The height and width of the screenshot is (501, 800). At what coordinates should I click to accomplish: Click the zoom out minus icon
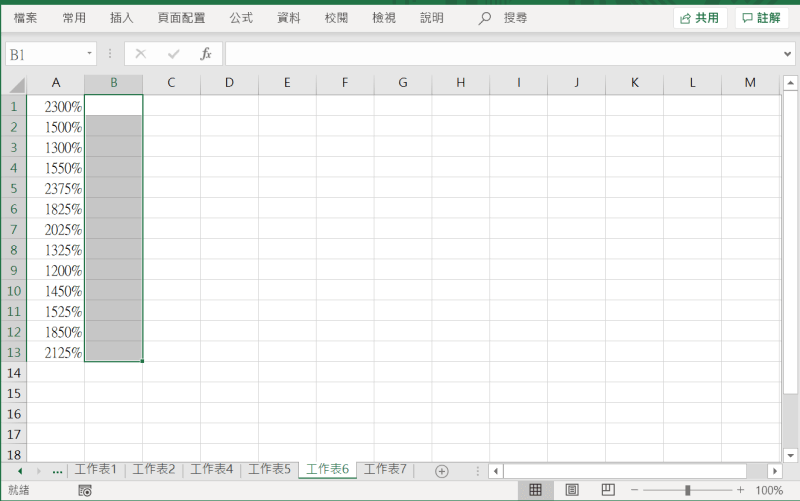point(634,490)
